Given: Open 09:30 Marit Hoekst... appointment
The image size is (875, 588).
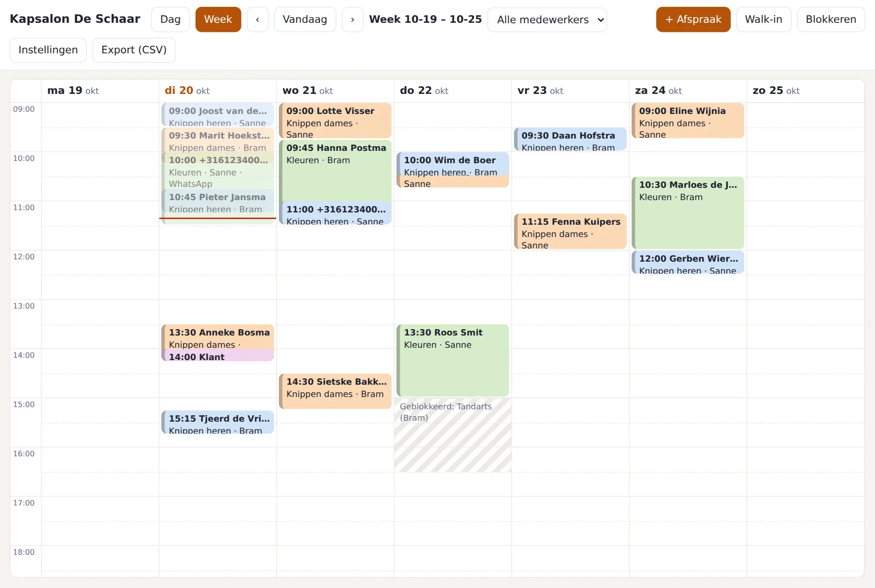Looking at the screenshot, I should click(x=217, y=140).
